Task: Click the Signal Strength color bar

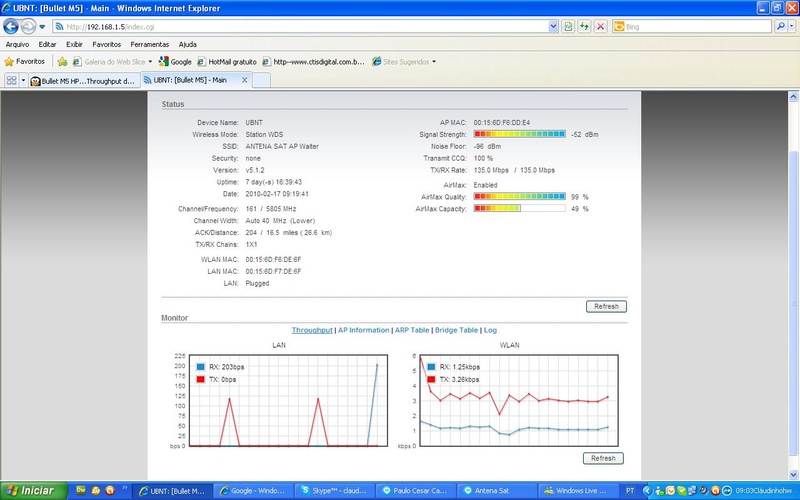Action: pos(519,134)
